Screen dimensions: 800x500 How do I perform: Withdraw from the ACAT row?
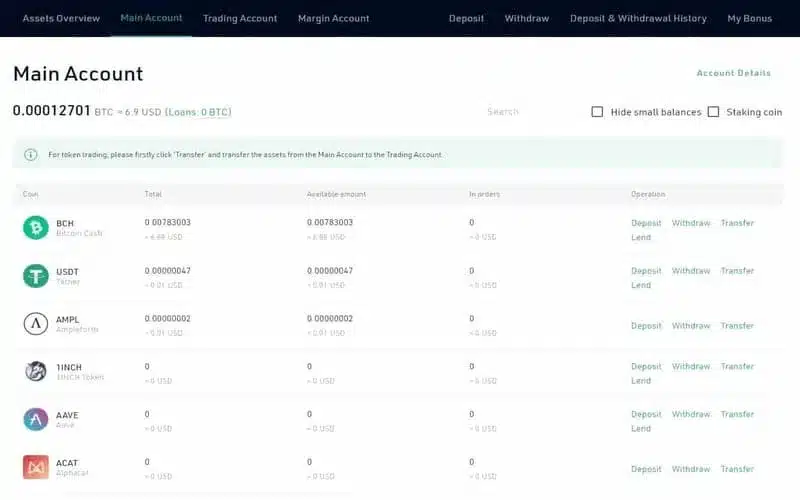691,469
